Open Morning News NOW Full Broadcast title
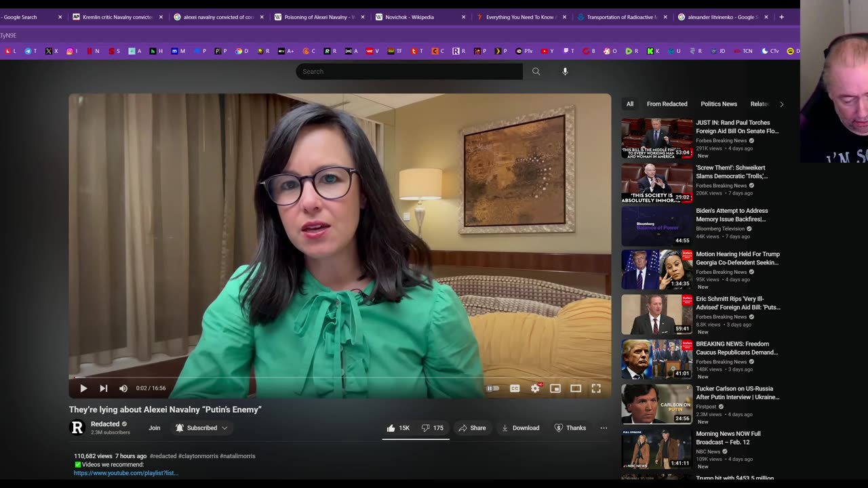868x488 pixels. (x=728, y=438)
